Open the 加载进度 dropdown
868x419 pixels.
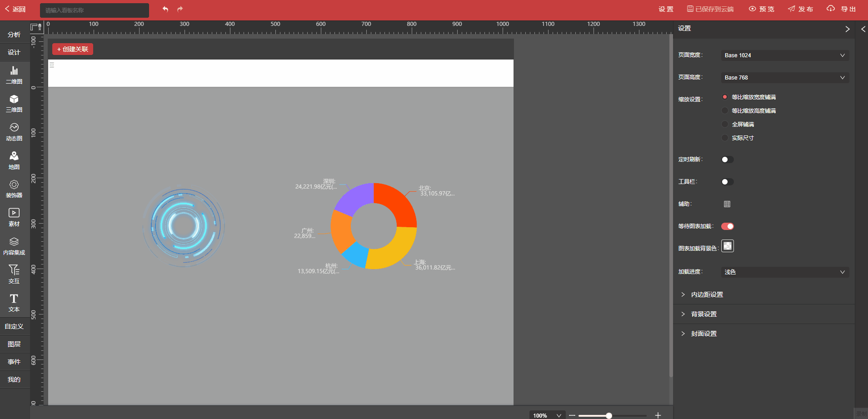click(x=784, y=272)
